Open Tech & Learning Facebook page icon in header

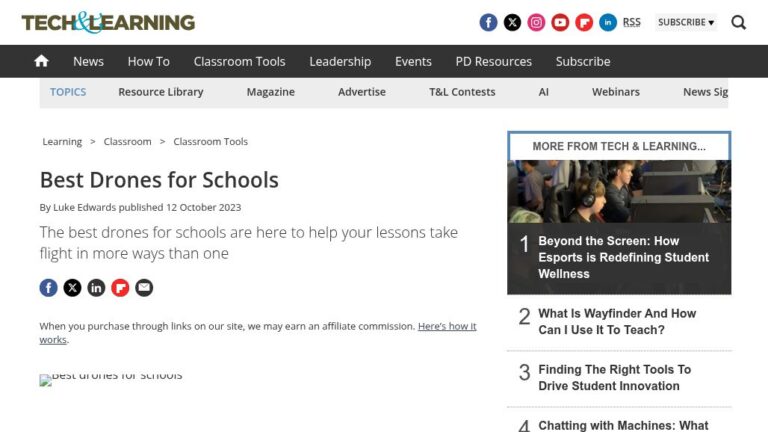point(488,23)
